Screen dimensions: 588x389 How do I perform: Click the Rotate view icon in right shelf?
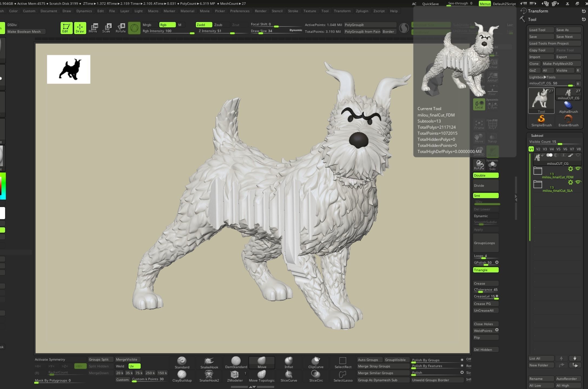(x=479, y=165)
